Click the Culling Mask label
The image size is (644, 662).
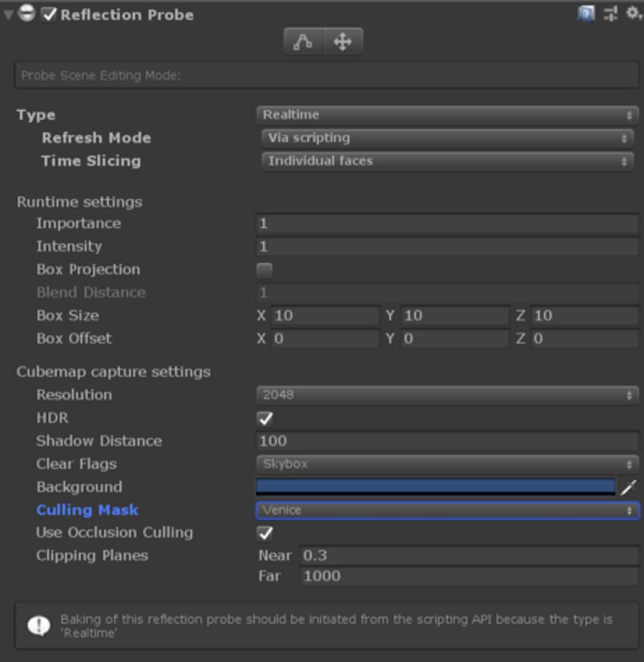[x=87, y=510]
